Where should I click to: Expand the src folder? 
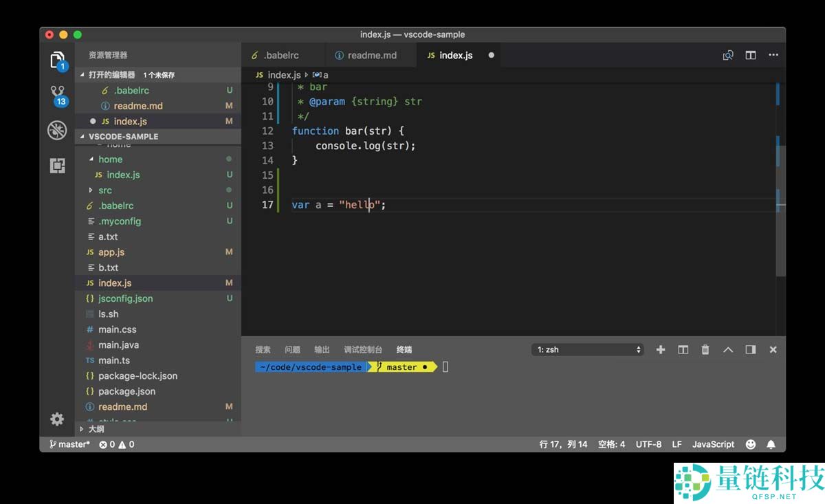tap(91, 190)
